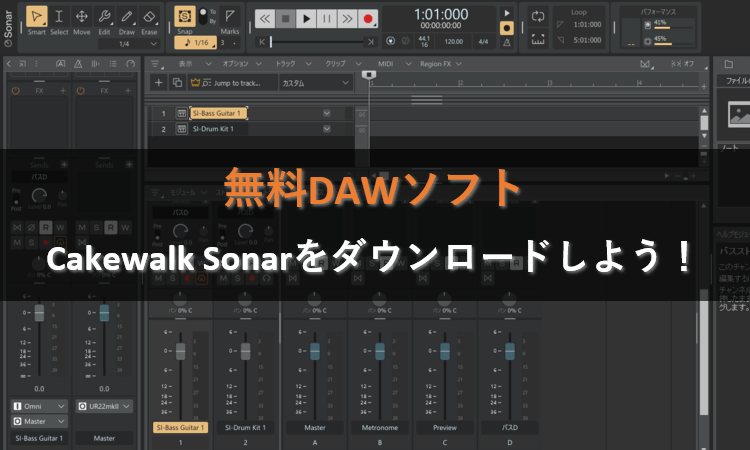The width and height of the screenshot is (750, 450).
Task: Stop playback
Action: pos(286,19)
